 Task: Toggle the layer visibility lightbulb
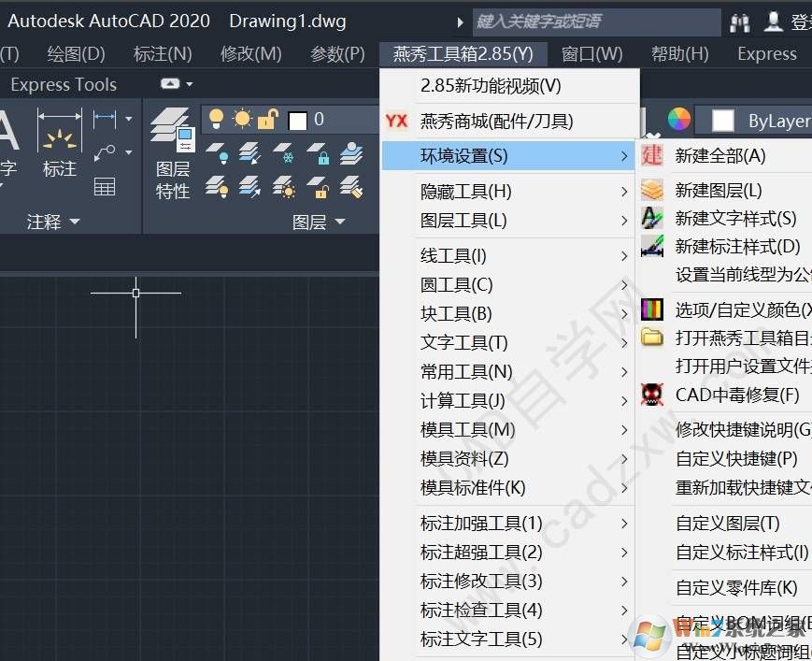click(x=216, y=118)
